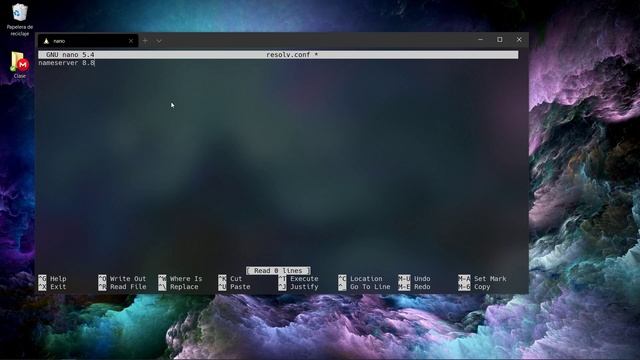Viewport: 640px width, 360px height.
Task: Click the Execute shortcut label
Action: [x=304, y=279]
